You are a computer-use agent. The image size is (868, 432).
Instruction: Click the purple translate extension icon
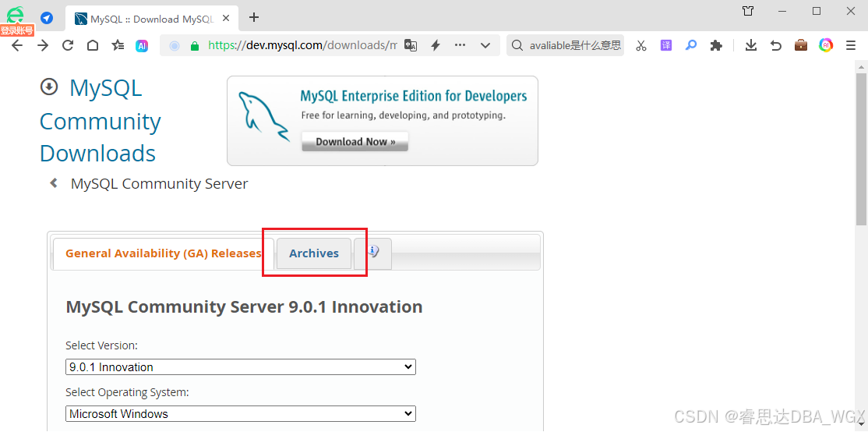click(666, 45)
